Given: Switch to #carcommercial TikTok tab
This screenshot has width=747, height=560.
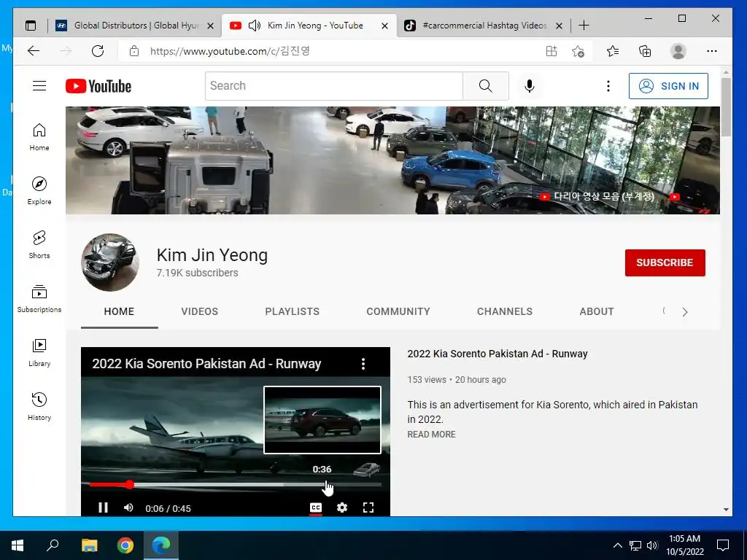Looking at the screenshot, I should point(484,26).
